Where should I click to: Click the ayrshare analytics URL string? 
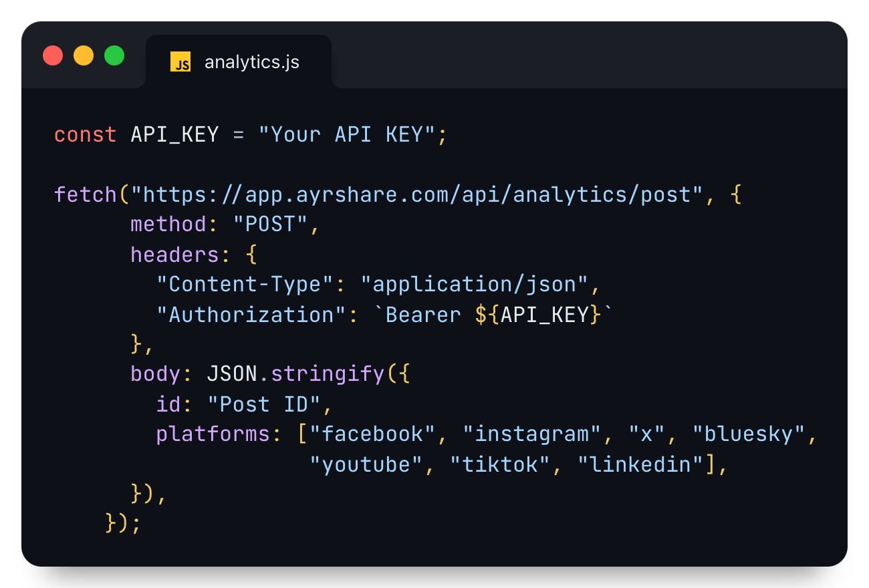point(417,195)
